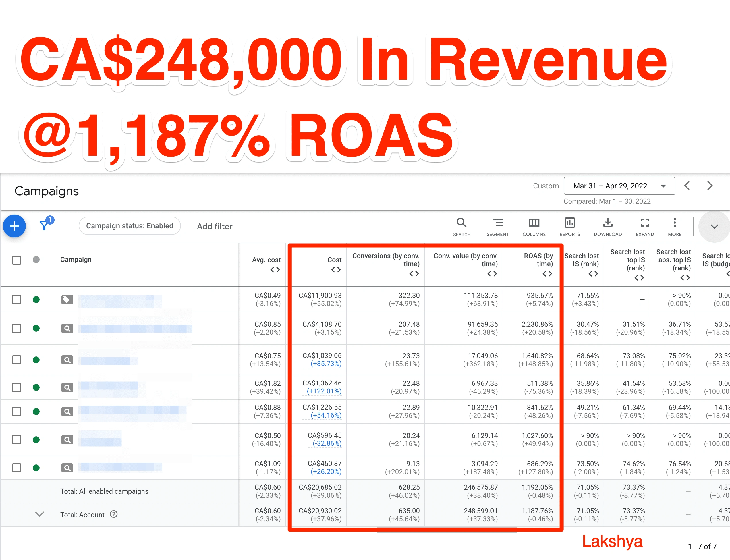The width and height of the screenshot is (730, 560).
Task: Click the resize arrows under Cost column
Action: tap(336, 270)
